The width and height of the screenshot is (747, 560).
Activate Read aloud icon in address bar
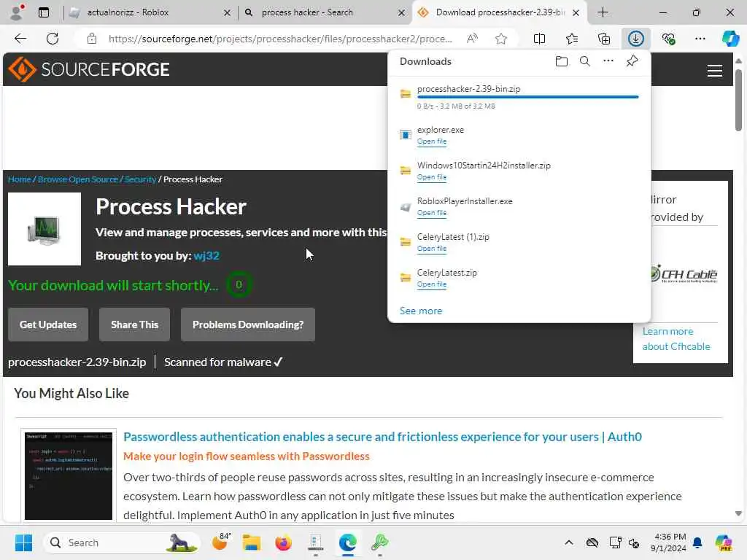click(472, 39)
